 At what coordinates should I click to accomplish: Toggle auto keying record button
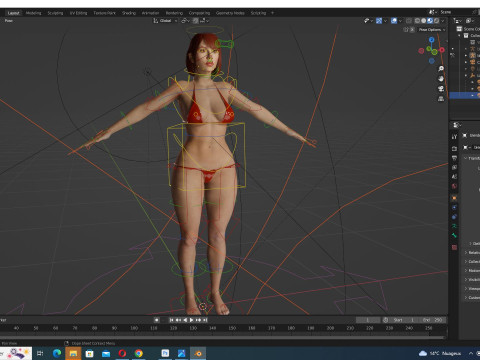[156, 320]
